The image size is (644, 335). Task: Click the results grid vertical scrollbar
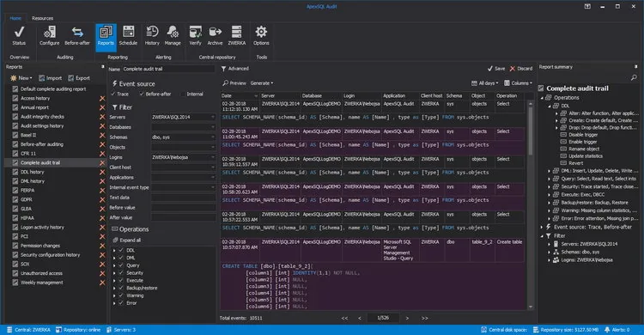(531, 204)
